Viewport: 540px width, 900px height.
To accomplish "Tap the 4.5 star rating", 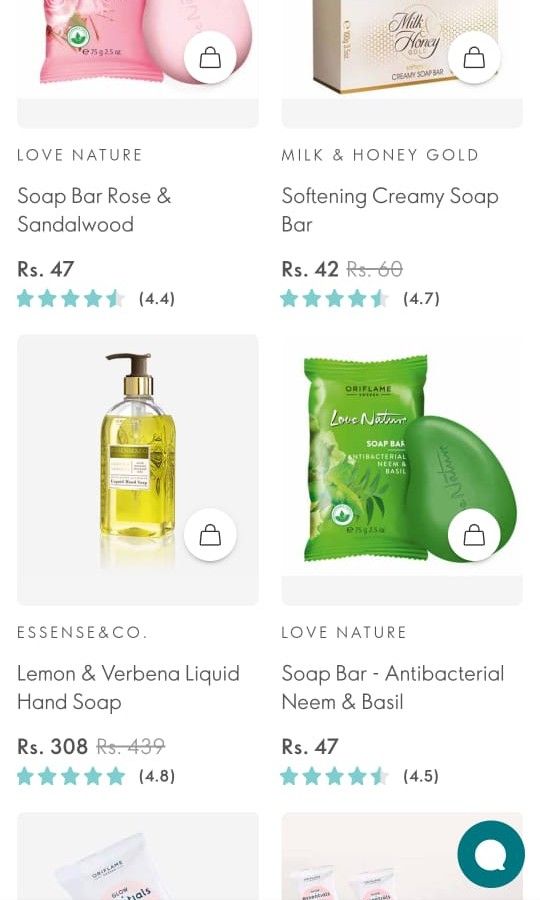I will pyautogui.click(x=360, y=776).
